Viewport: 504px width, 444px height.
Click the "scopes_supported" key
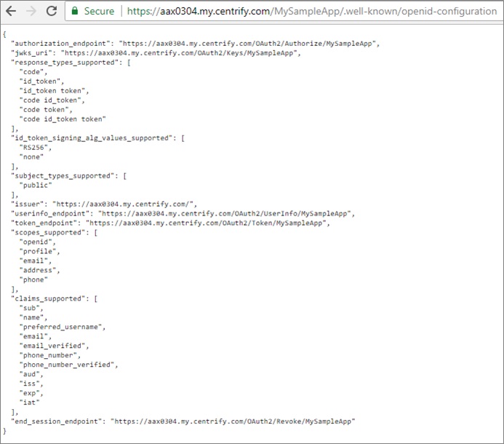pyautogui.click(x=50, y=232)
